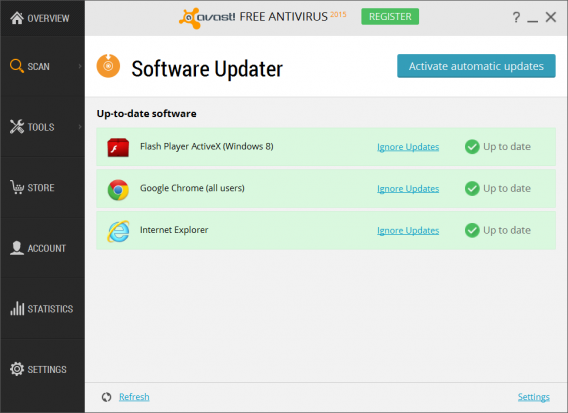Ignore Updates for Google Chrome

[408, 188]
